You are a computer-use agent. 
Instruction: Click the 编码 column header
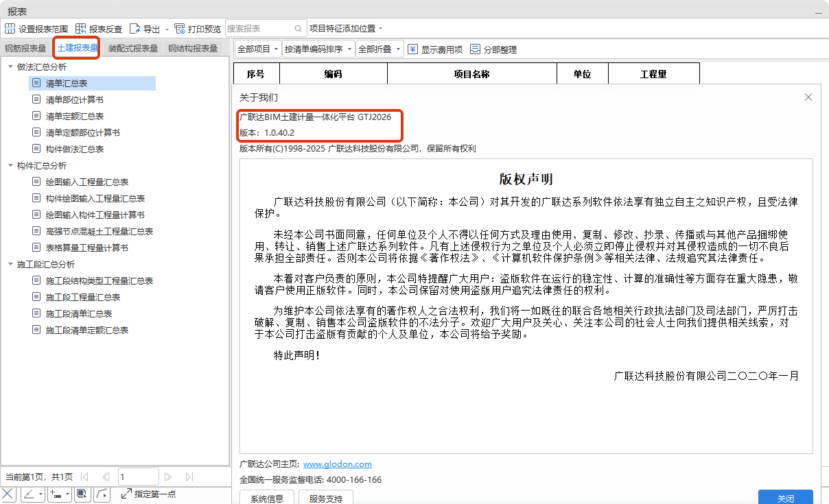(333, 73)
